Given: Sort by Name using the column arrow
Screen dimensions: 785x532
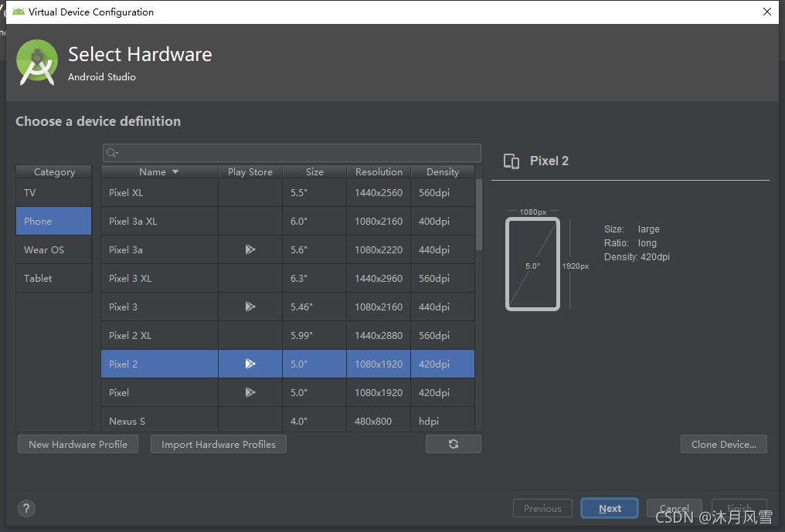Looking at the screenshot, I should (175, 171).
